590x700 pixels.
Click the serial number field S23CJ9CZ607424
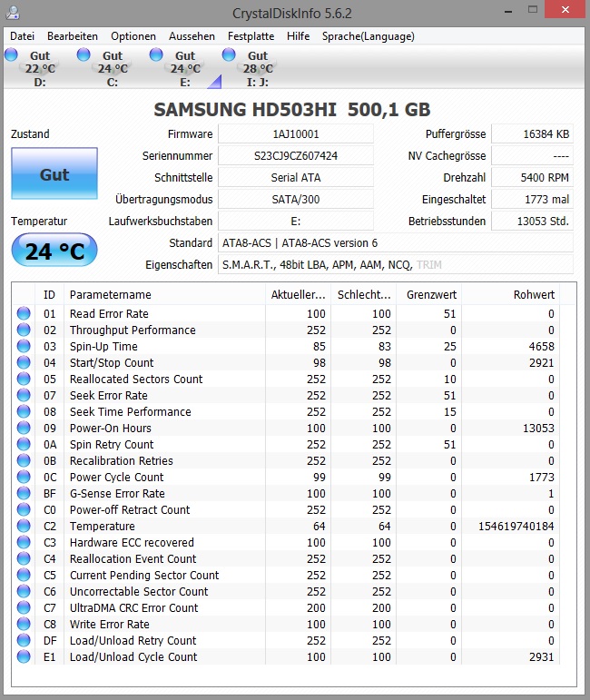tap(295, 156)
